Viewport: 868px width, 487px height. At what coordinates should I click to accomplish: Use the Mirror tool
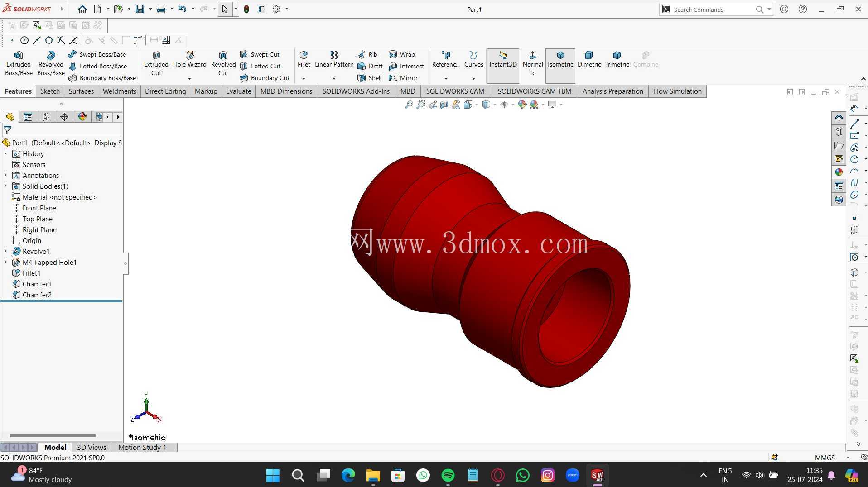pos(403,78)
